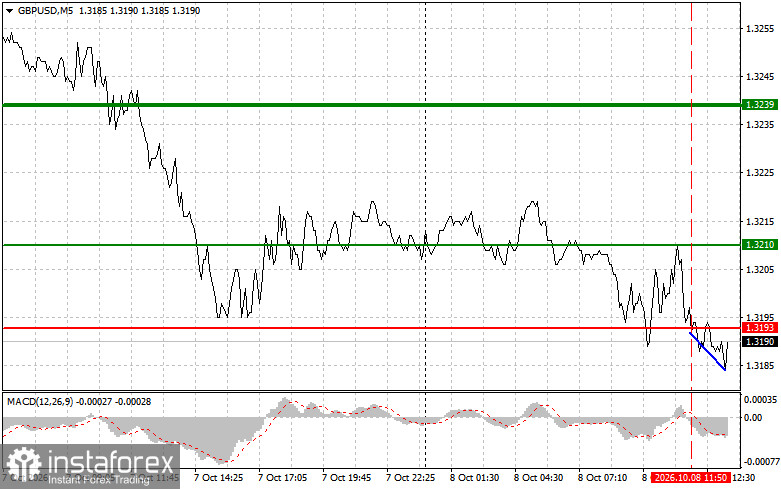Select the 1.3239 green price label
This screenshot has height=489, width=781.
(759, 105)
